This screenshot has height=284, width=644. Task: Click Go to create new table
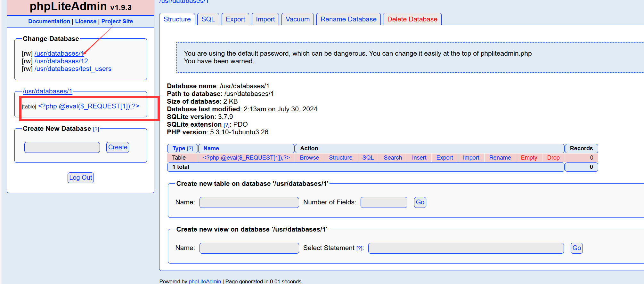tap(420, 202)
